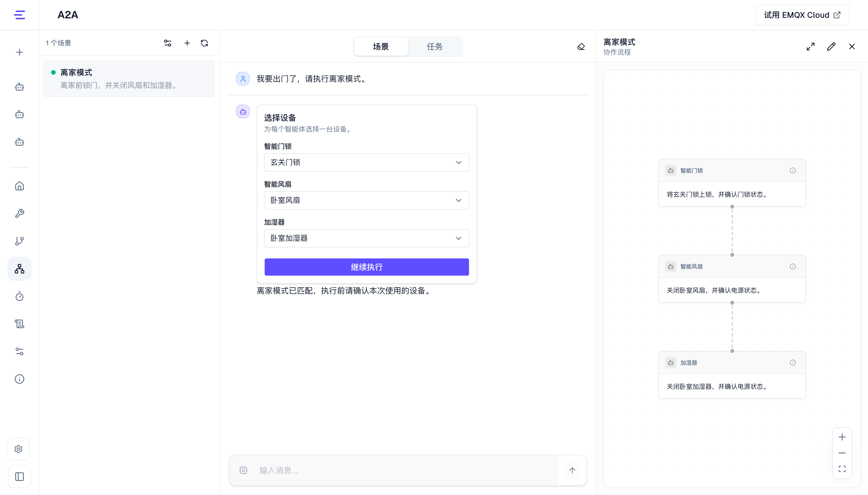
Task: Edit the 离家模式 flow with pencil icon
Action: click(831, 47)
